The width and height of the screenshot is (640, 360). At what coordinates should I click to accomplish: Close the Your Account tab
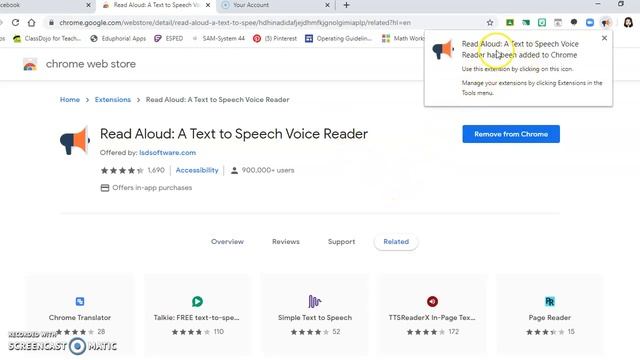[327, 5]
